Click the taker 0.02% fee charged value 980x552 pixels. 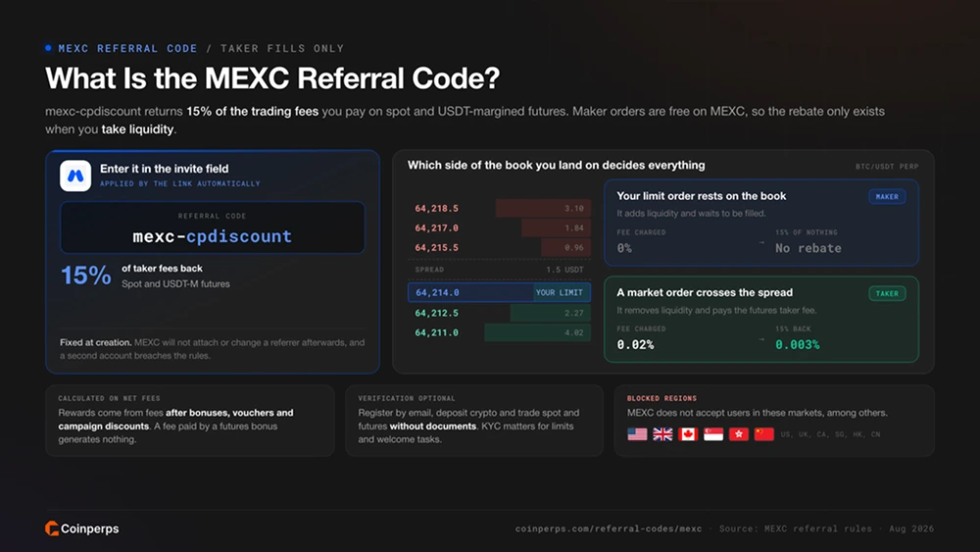pos(636,344)
